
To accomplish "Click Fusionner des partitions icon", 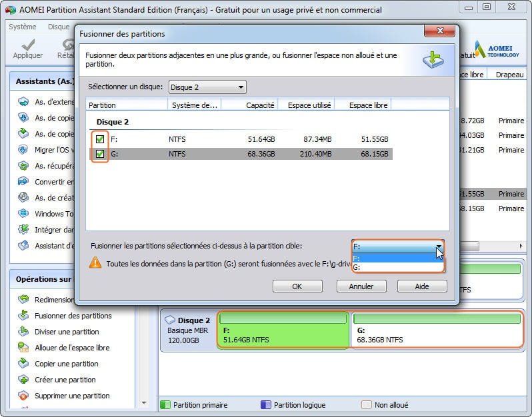I will tap(23, 315).
